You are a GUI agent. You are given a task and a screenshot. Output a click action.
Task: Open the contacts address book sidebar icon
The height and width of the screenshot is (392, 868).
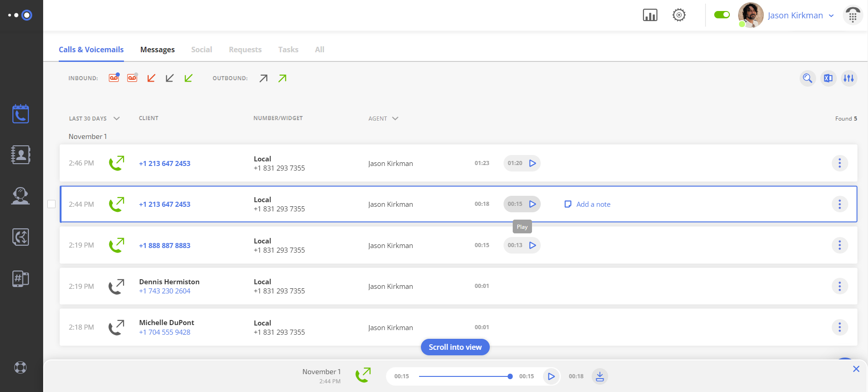(21, 155)
